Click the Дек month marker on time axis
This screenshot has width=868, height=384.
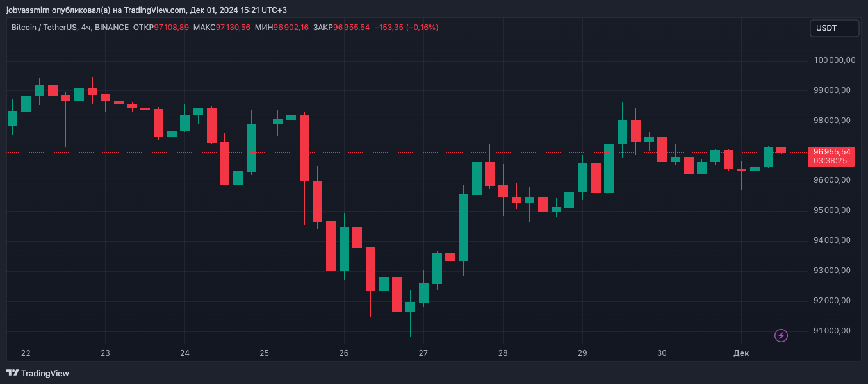[741, 353]
